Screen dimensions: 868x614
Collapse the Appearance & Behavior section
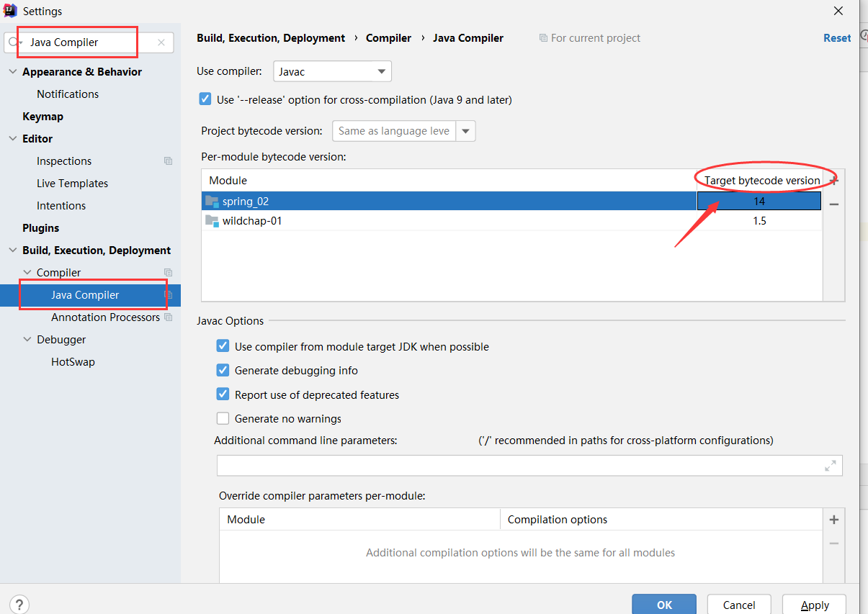point(12,72)
